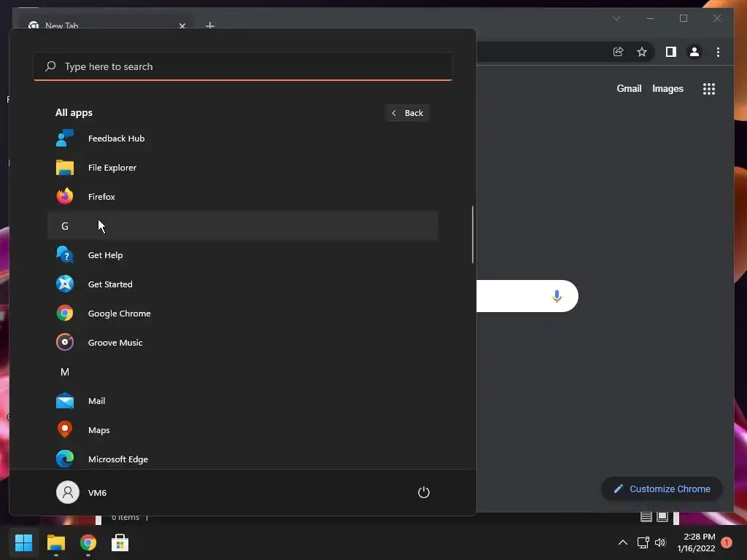The width and height of the screenshot is (747, 560).
Task: Click Customize Chrome button
Action: [x=662, y=489]
